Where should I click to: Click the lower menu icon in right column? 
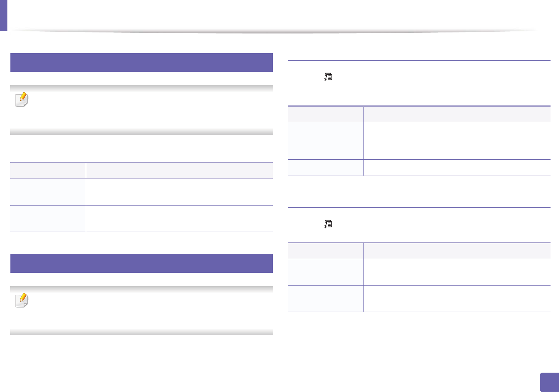328,224
